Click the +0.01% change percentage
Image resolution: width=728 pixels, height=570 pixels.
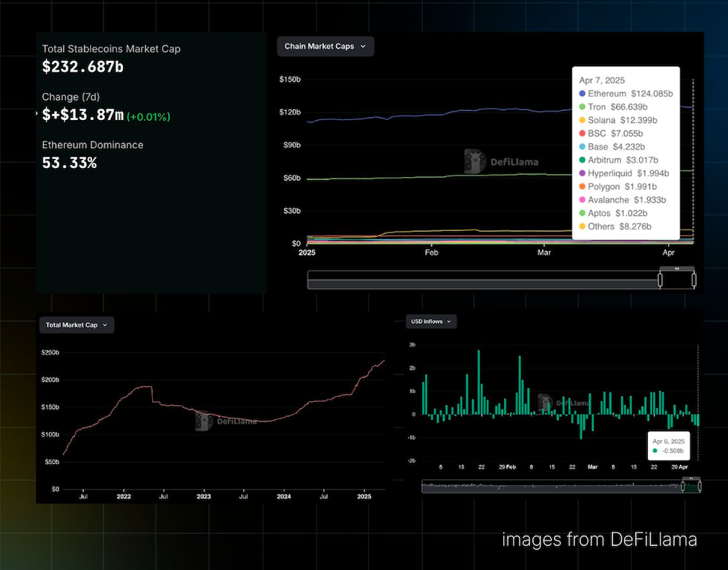click(148, 116)
